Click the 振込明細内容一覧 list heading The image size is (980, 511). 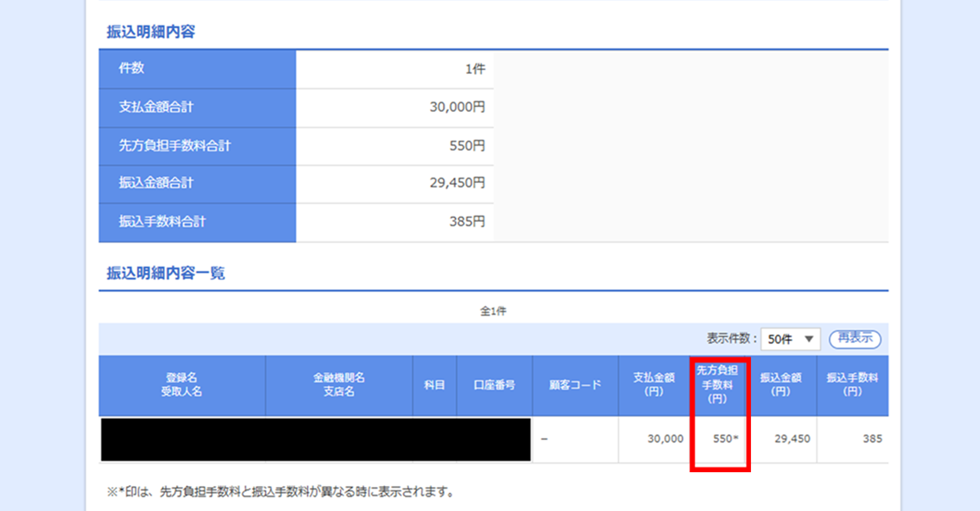pos(166,274)
